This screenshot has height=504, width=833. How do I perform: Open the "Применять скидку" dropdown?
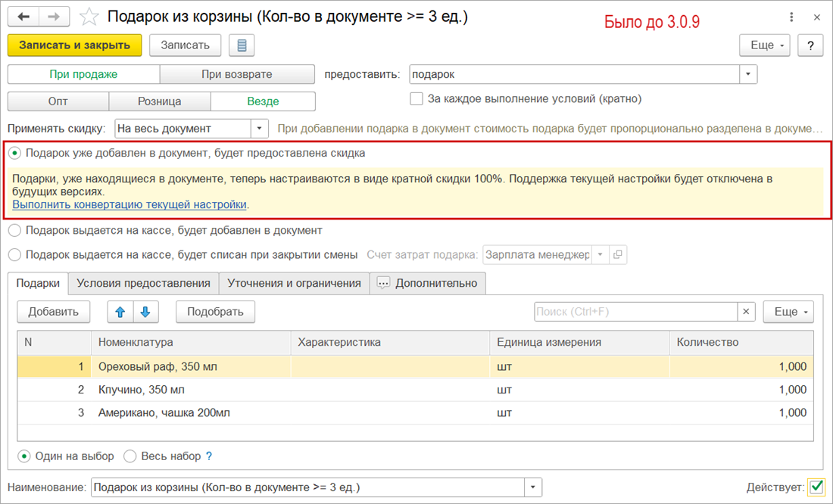[x=259, y=129]
